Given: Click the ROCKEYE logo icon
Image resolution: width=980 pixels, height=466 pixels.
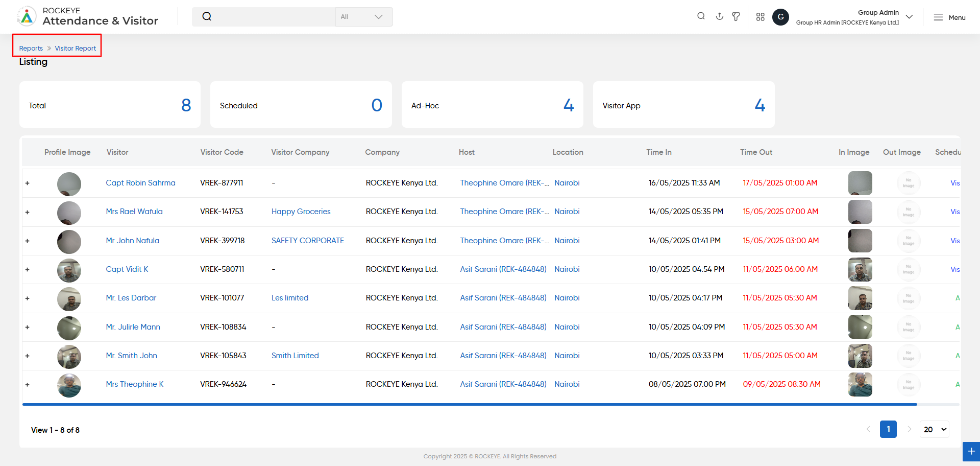Looking at the screenshot, I should click(x=27, y=16).
